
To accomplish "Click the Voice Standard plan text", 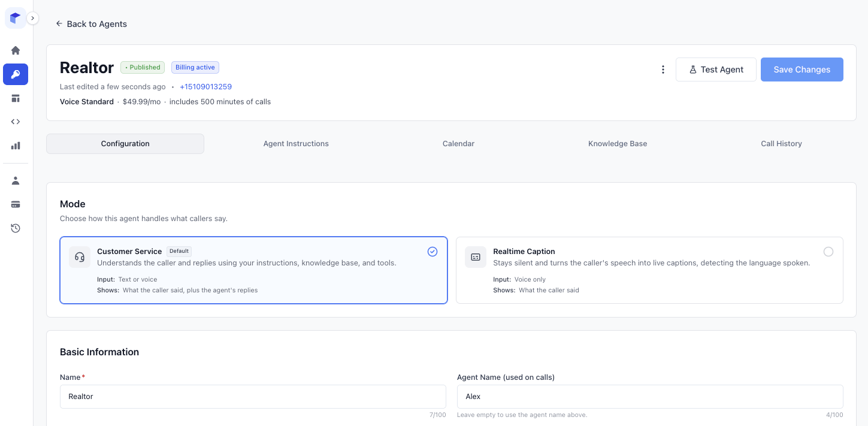I will [x=87, y=102].
